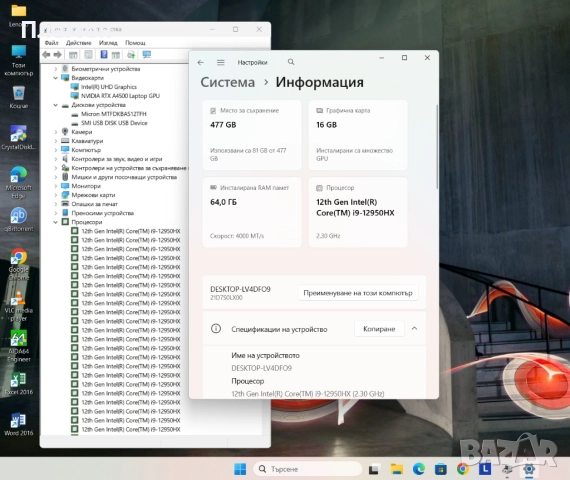The height and width of the screenshot is (480, 570).
Task: Open the Действие menu
Action: click(x=79, y=43)
